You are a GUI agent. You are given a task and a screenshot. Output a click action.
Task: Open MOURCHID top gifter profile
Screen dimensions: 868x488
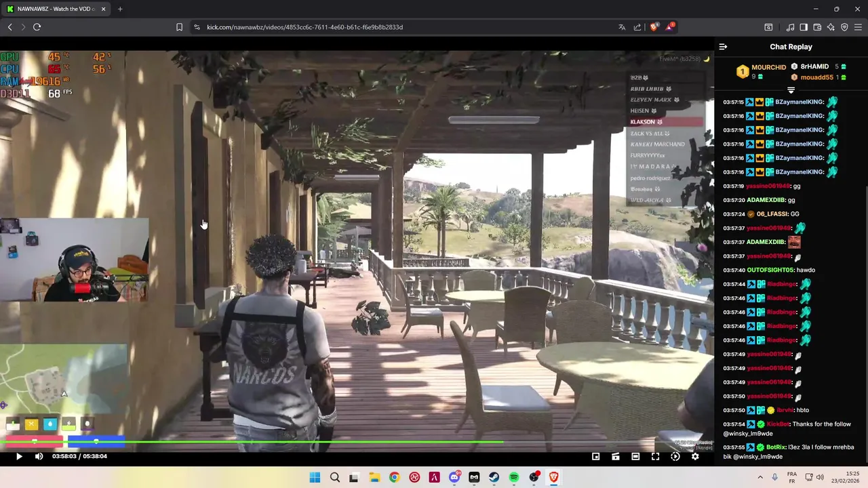pyautogui.click(x=768, y=67)
